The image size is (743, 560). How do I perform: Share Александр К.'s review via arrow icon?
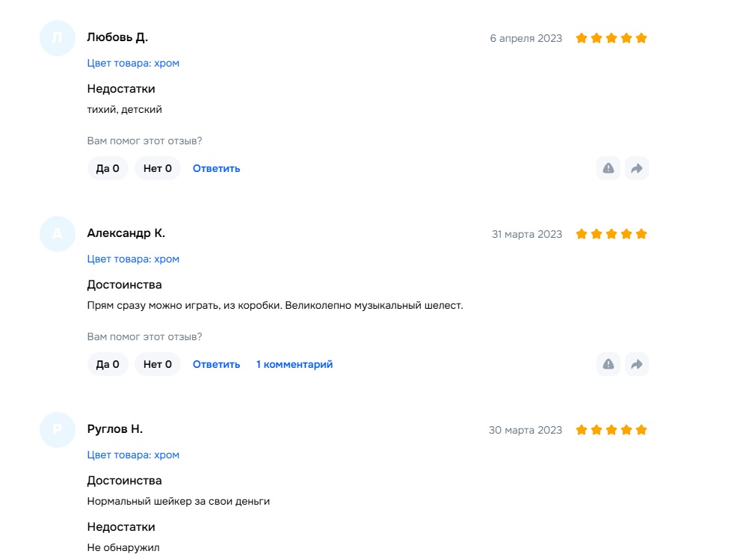637,364
